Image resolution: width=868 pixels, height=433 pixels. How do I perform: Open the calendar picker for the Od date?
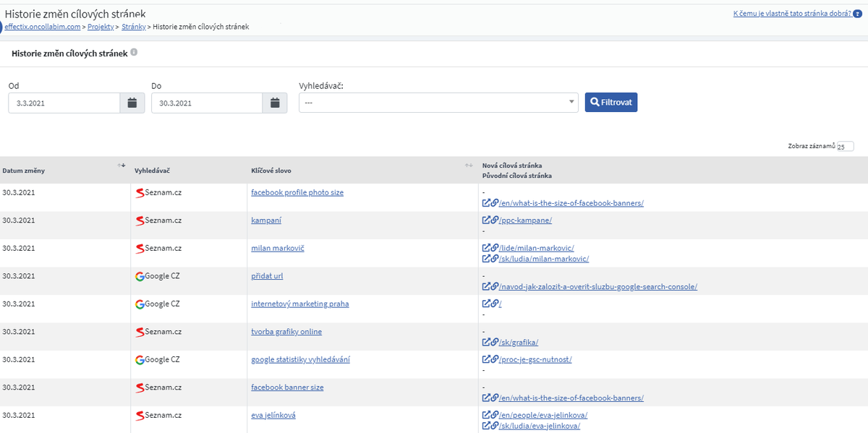(132, 103)
